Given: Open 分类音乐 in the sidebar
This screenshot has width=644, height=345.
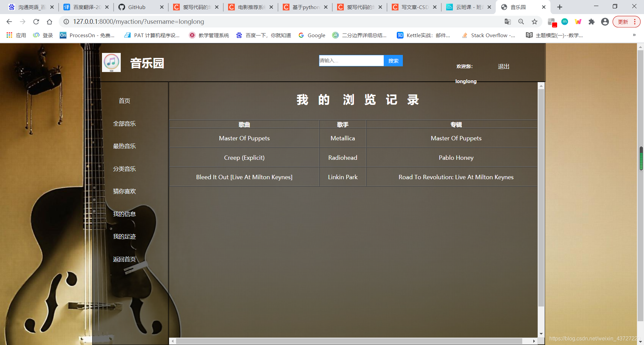Looking at the screenshot, I should (x=124, y=169).
